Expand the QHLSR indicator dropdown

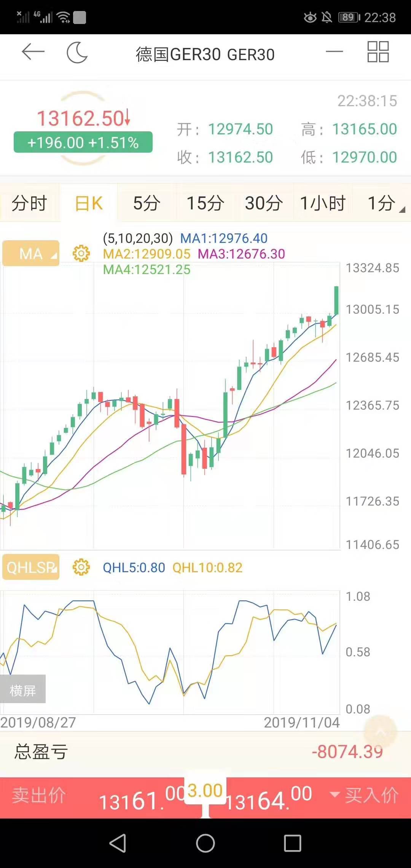click(31, 567)
